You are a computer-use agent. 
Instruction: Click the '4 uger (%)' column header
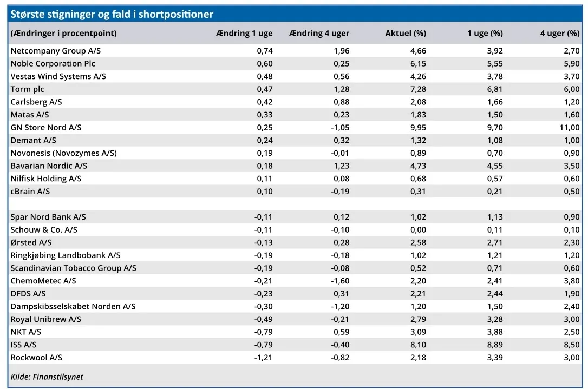tap(559, 34)
